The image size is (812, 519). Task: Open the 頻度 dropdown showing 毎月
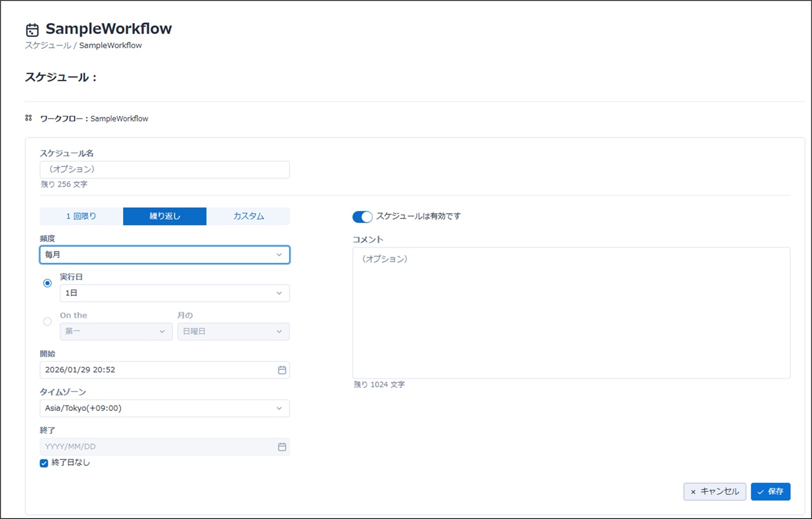(164, 255)
